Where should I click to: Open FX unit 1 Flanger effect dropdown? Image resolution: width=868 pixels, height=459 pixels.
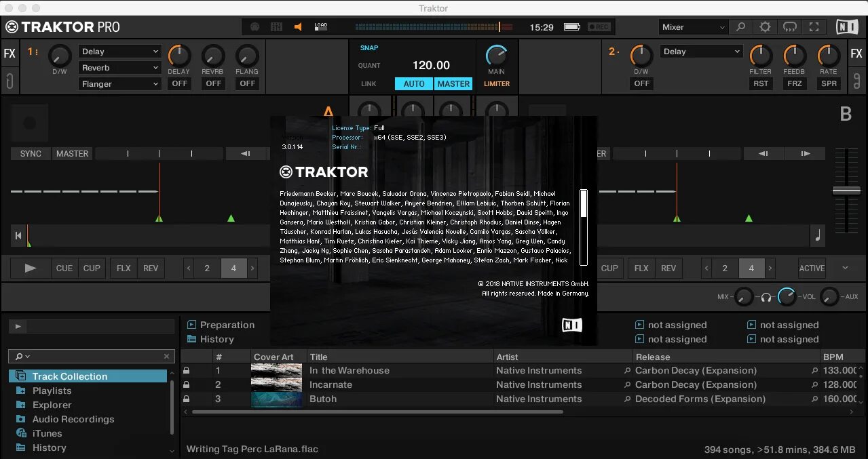coord(120,84)
